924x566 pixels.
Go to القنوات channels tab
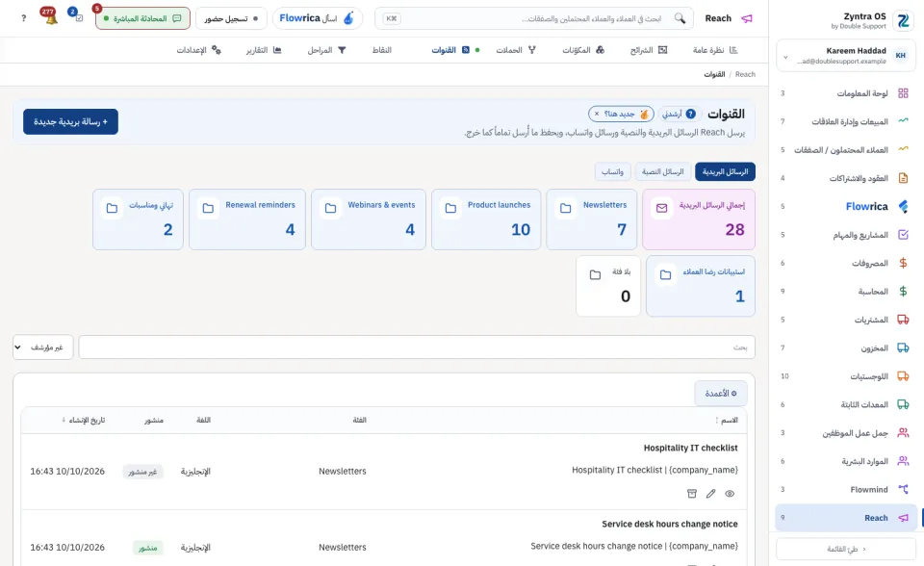click(x=455, y=50)
